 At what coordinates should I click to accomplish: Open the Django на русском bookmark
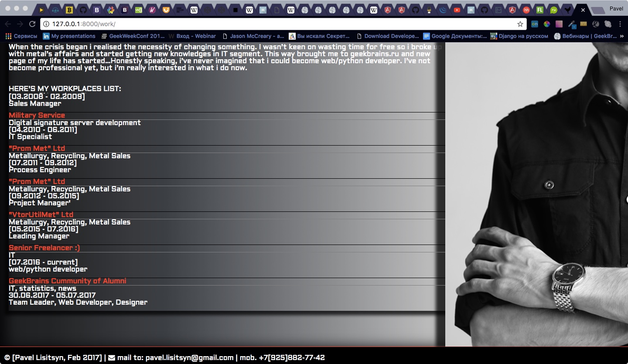point(519,36)
